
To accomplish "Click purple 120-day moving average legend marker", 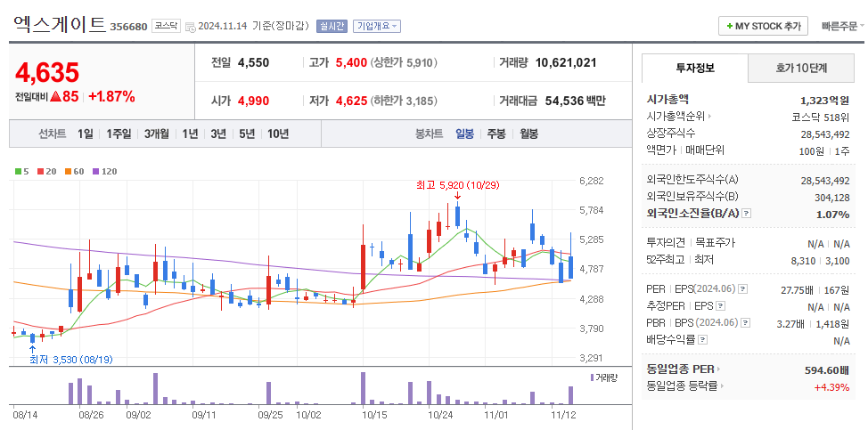I will click(x=95, y=172).
